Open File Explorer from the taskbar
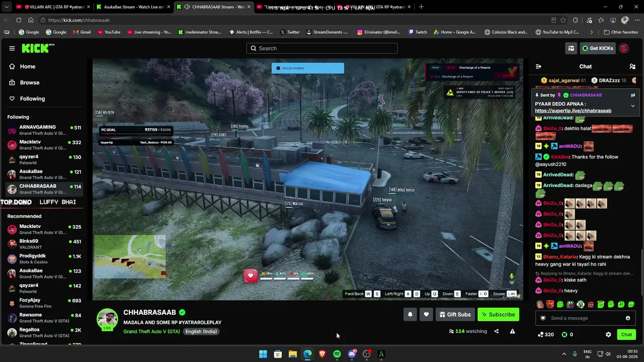Viewport: 644px width, 362px height. pyautogui.click(x=292, y=354)
